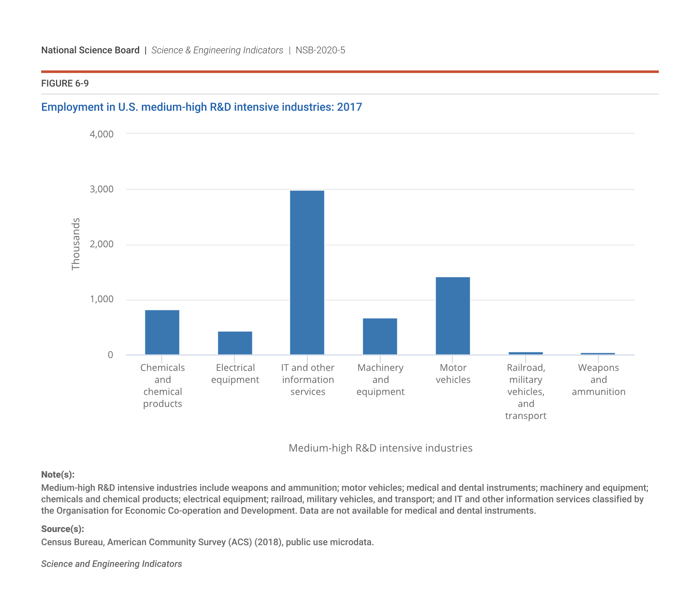
Task: Click the chart title about employment in 2017
Action: [201, 107]
